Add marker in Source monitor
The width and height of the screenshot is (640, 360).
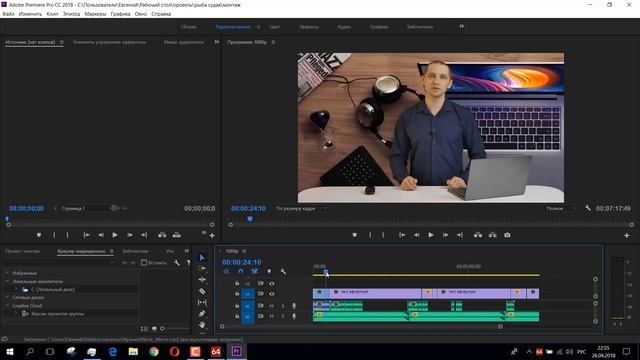tap(39, 235)
